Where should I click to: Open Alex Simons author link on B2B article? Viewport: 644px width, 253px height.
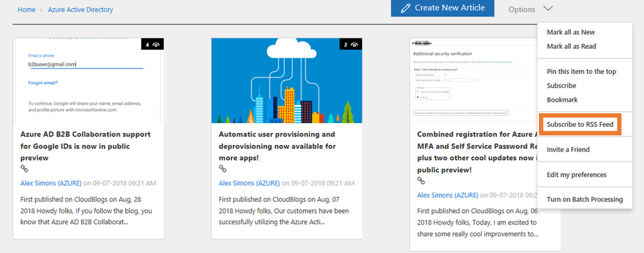51,183
